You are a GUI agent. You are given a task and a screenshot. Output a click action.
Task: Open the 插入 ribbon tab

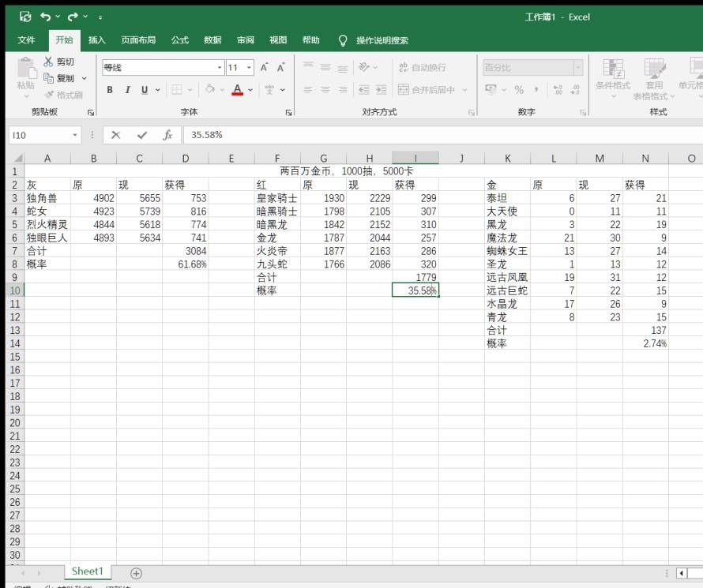point(96,40)
